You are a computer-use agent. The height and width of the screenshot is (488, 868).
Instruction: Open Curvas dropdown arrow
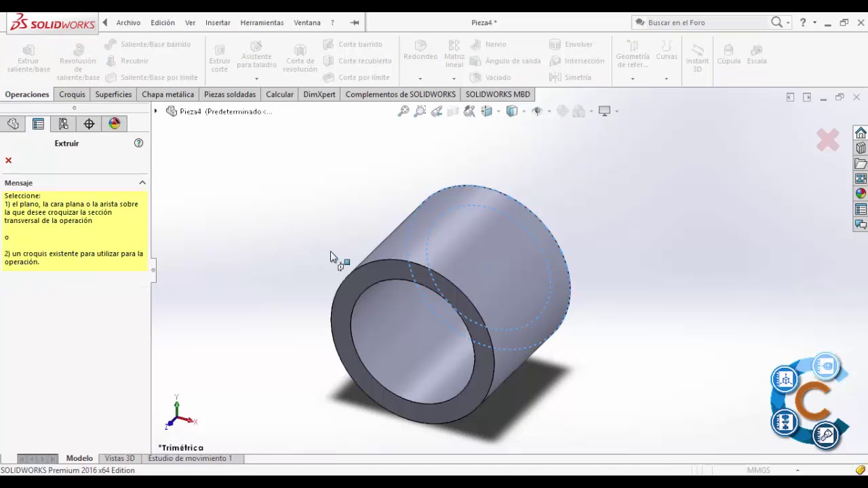point(667,78)
